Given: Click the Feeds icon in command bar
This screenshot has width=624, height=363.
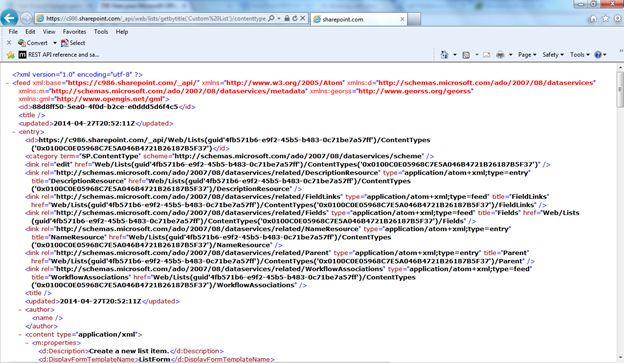Looking at the screenshot, I should coord(466,55).
